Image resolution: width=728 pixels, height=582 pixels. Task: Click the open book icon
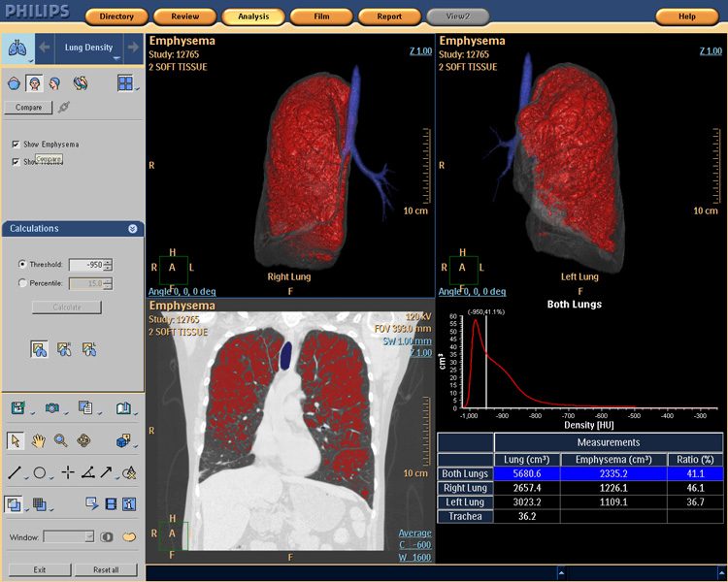coord(123,408)
